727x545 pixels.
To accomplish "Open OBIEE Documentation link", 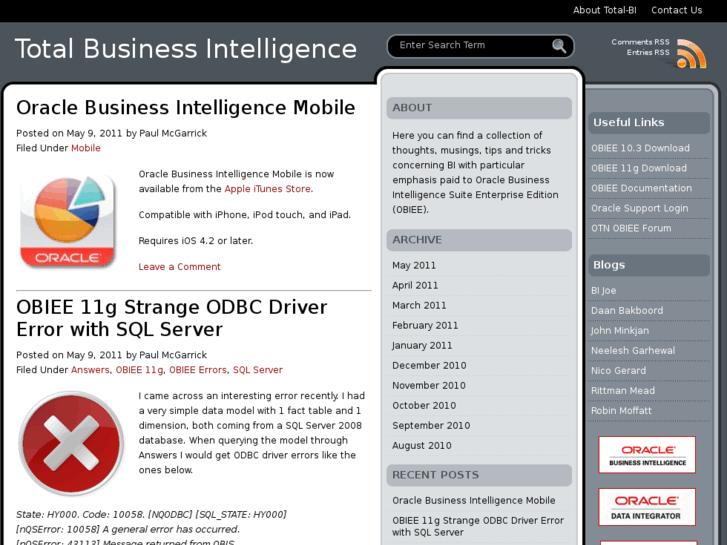I will pos(641,188).
